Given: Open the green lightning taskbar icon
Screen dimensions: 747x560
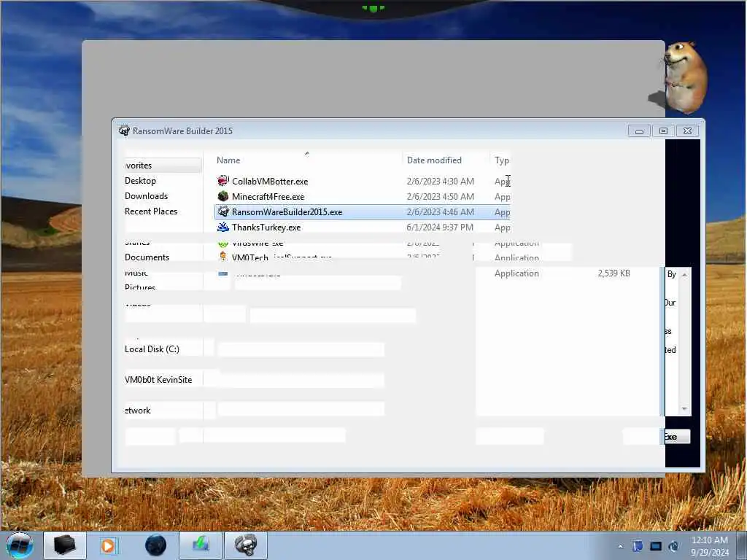Looking at the screenshot, I should point(201,545).
